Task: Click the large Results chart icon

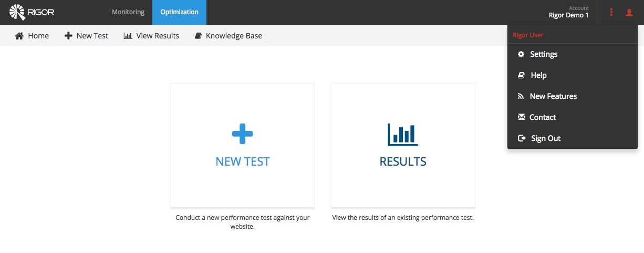Action: click(x=403, y=134)
